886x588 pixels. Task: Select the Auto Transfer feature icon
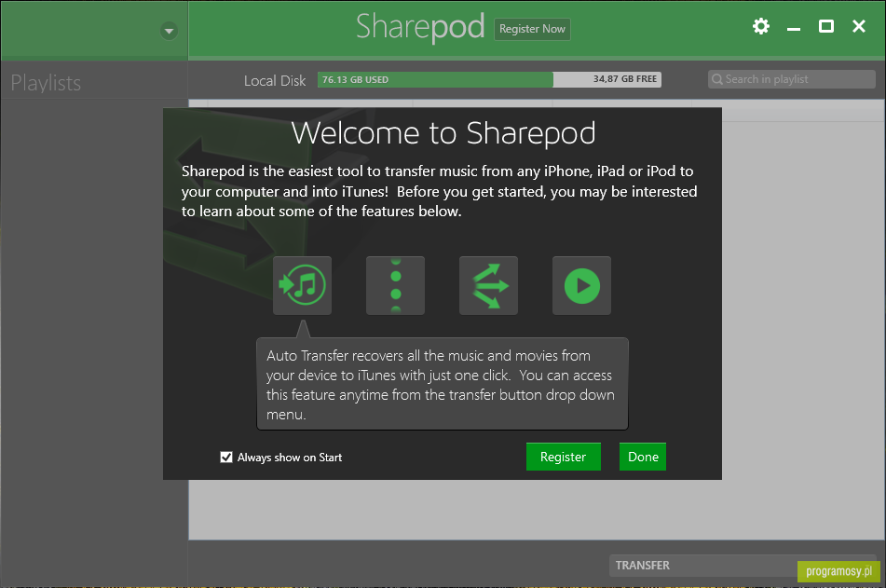click(302, 285)
